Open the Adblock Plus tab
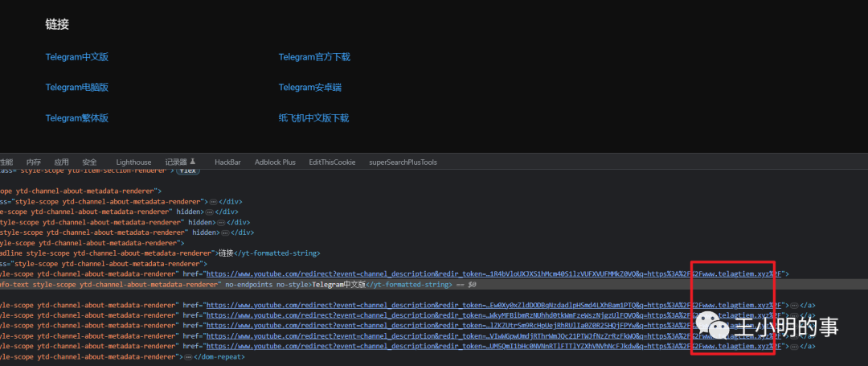 [x=275, y=162]
